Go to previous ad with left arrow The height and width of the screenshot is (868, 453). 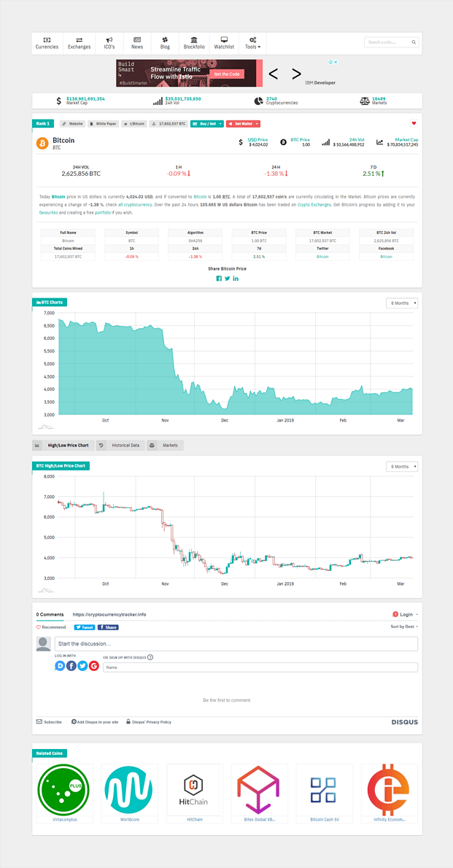[273, 74]
